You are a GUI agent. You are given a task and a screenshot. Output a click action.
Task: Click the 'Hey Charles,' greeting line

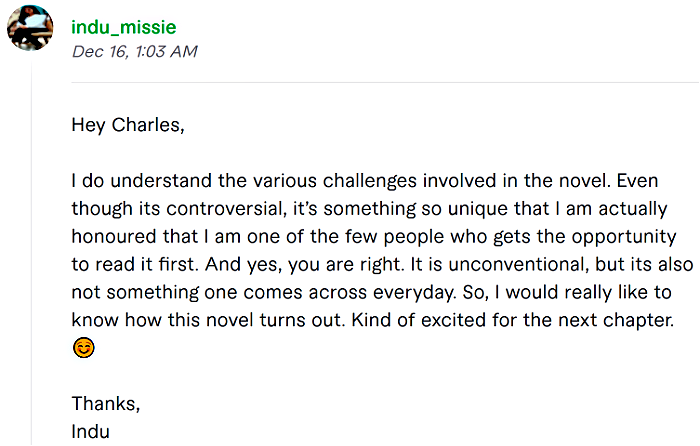coord(128,125)
